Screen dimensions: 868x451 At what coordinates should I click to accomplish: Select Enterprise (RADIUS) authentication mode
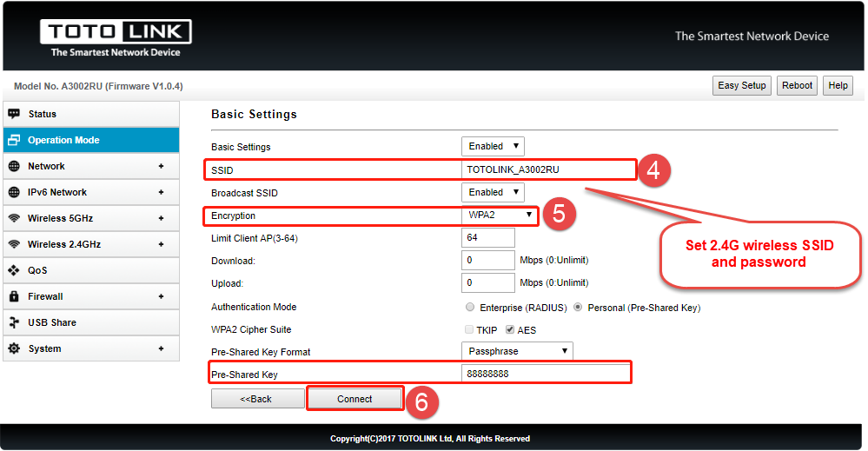[x=470, y=307]
